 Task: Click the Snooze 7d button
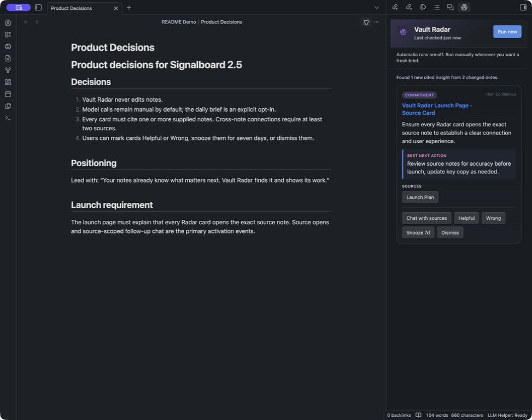418,233
